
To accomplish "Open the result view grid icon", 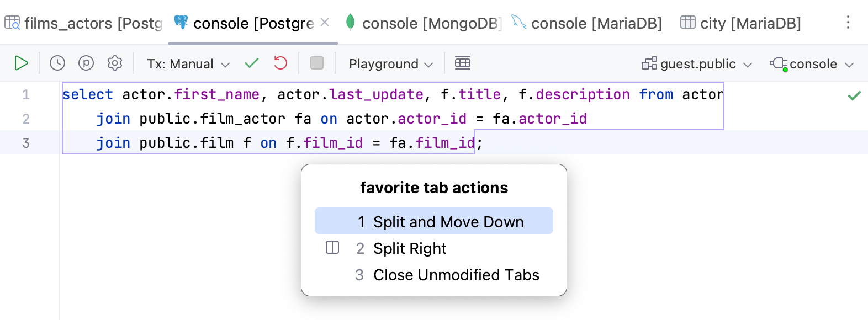I will tap(463, 63).
